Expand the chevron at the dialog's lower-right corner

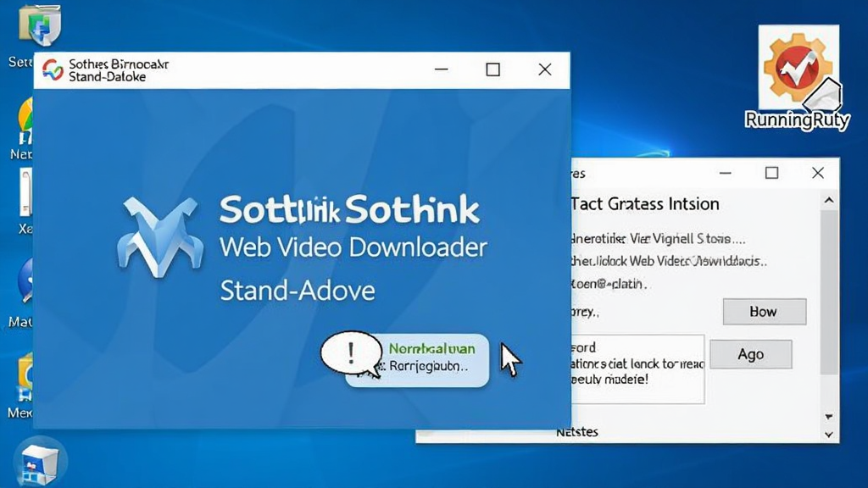pos(829,435)
